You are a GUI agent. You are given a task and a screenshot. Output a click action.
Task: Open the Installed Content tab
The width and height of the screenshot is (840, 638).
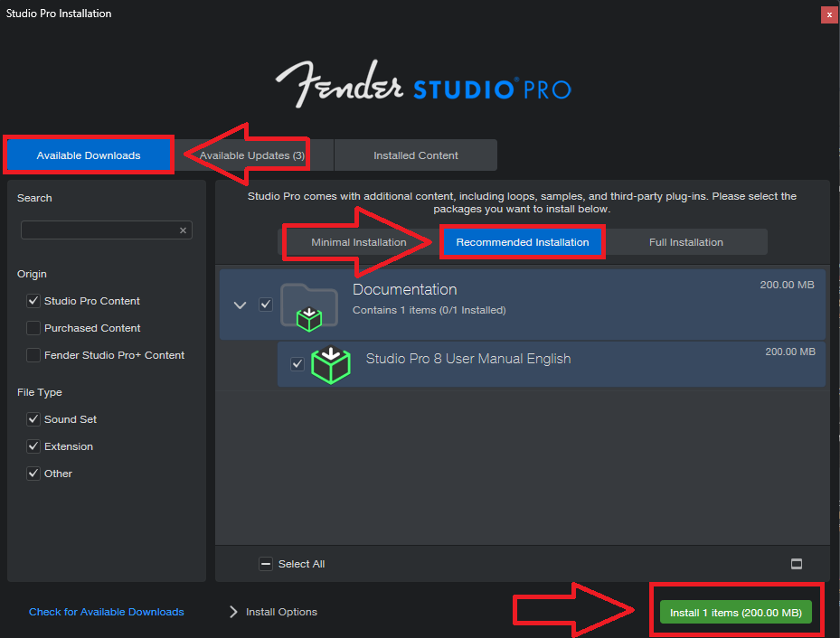click(x=416, y=155)
